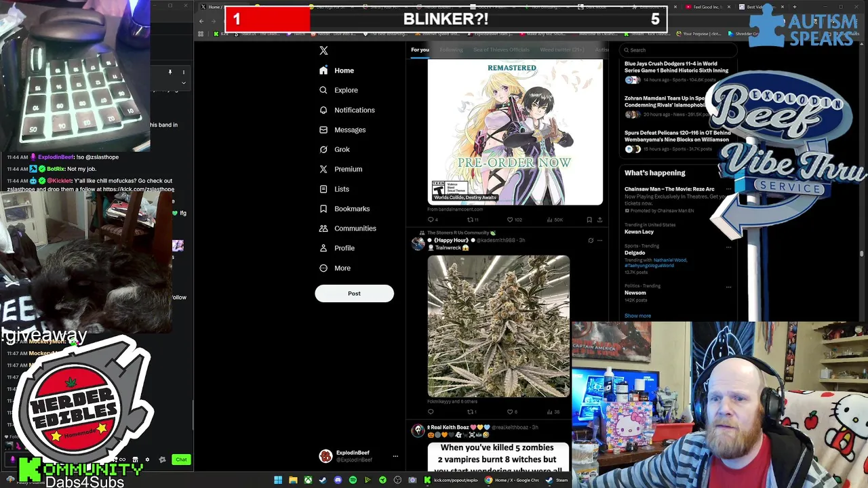Open Grok actions on Trainwreck post

click(x=591, y=240)
